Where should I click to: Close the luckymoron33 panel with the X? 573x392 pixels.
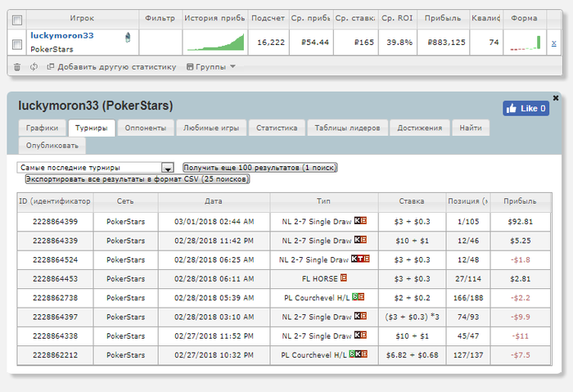coord(556,98)
